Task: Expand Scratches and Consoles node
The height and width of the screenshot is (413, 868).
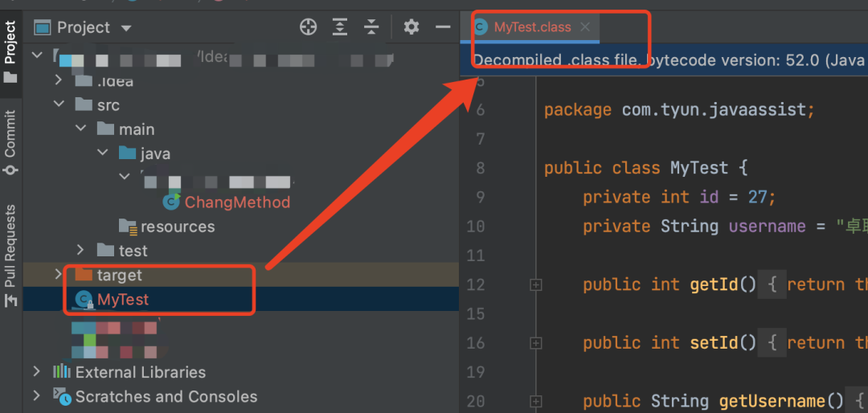Action: click(x=37, y=396)
